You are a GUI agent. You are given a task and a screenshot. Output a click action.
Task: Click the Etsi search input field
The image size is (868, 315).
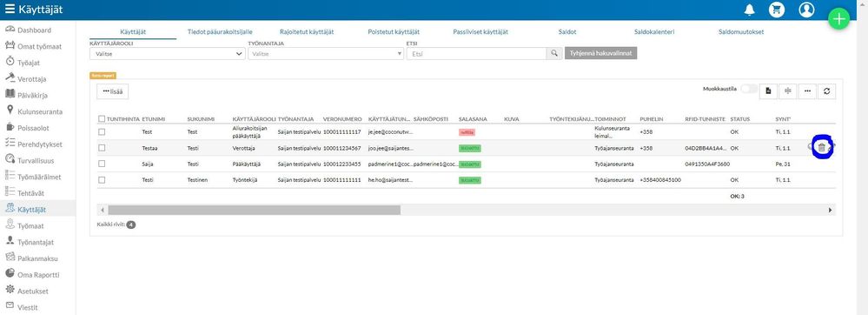click(477, 53)
